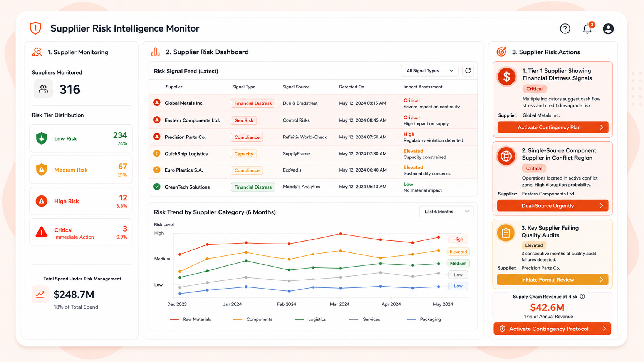The height and width of the screenshot is (362, 644).
Task: Click the Refinitiv World-Check source cell
Action: [305, 137]
